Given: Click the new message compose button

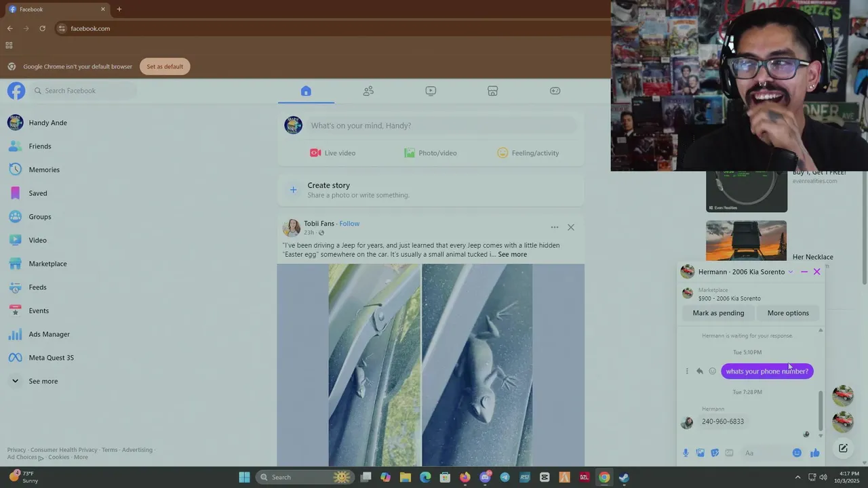Looking at the screenshot, I should coord(843,448).
